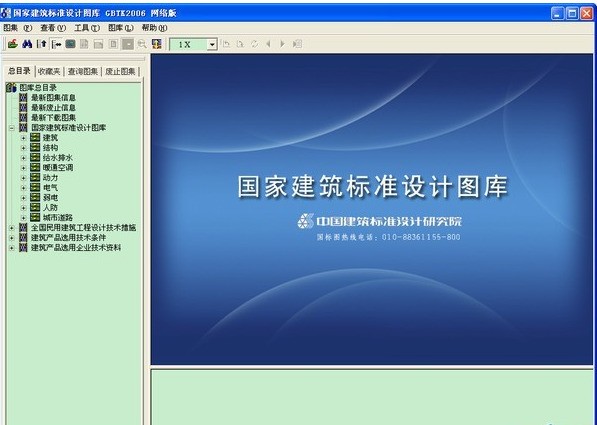Select 全国民用建筑工程设计技术措施 label
Viewport: 597px width, 425px height.
[x=83, y=228]
